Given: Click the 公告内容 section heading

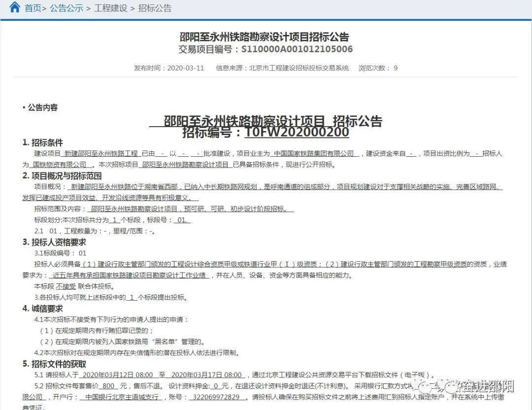Looking at the screenshot, I should (x=42, y=107).
